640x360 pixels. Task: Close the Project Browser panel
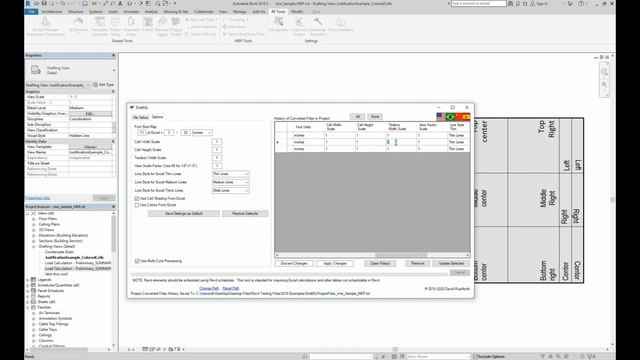113,207
